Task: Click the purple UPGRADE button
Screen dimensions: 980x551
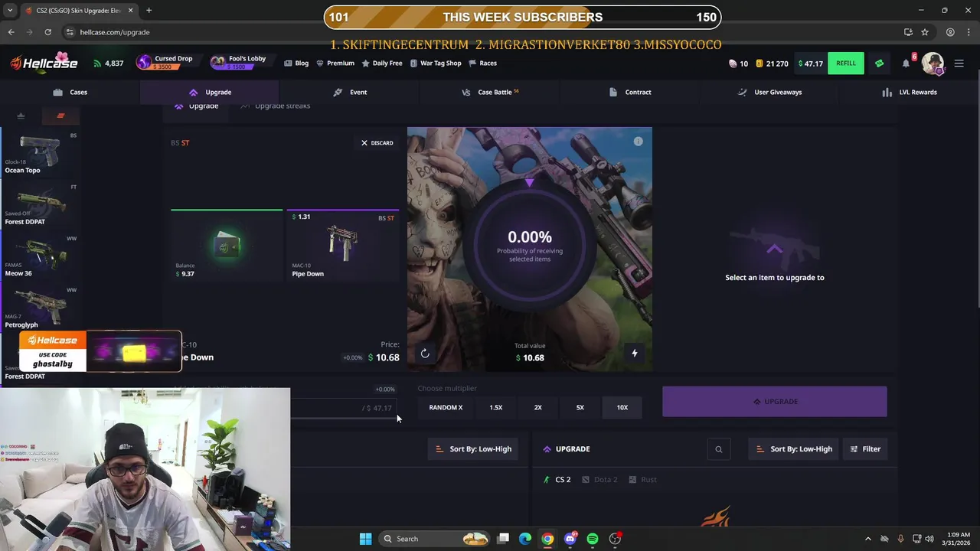Action: click(x=775, y=402)
